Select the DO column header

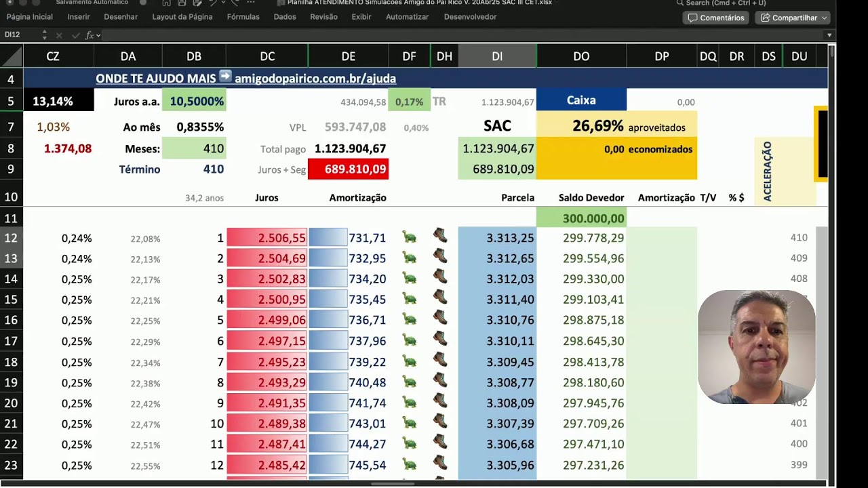tap(581, 56)
